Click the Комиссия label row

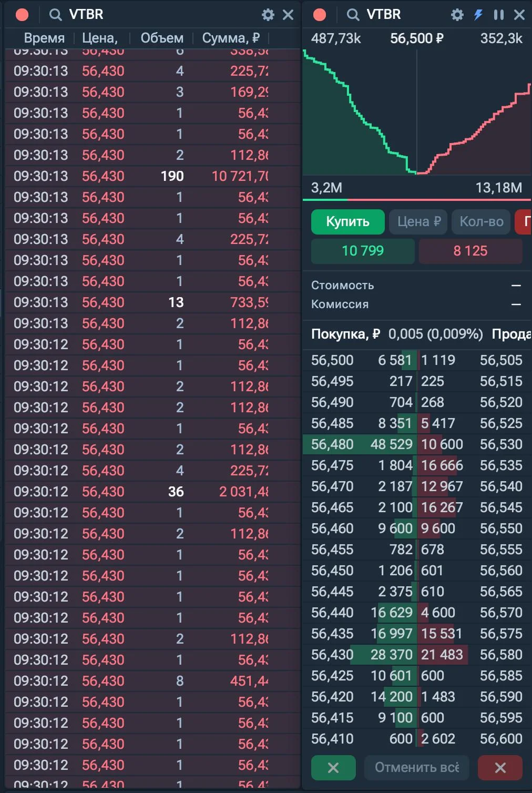click(417, 304)
